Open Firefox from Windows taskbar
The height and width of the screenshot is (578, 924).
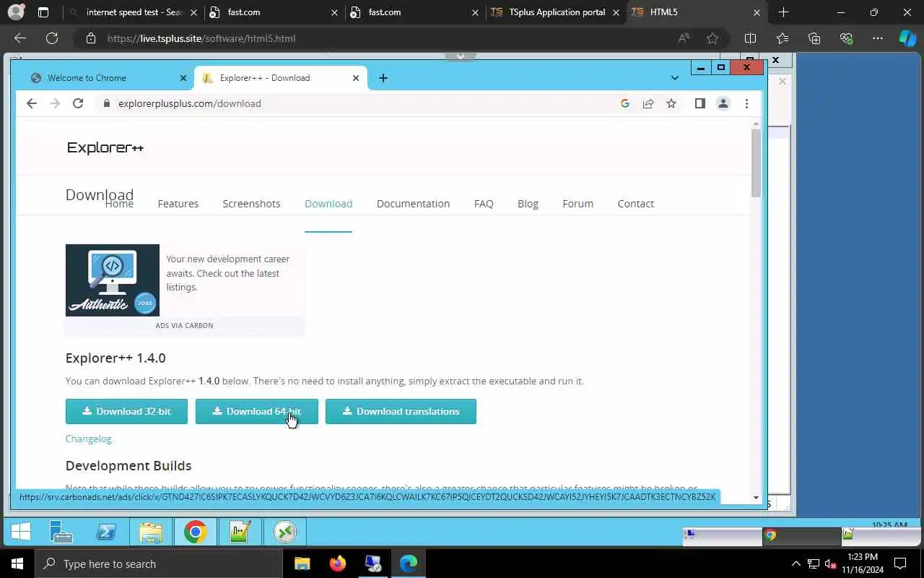[x=337, y=564]
